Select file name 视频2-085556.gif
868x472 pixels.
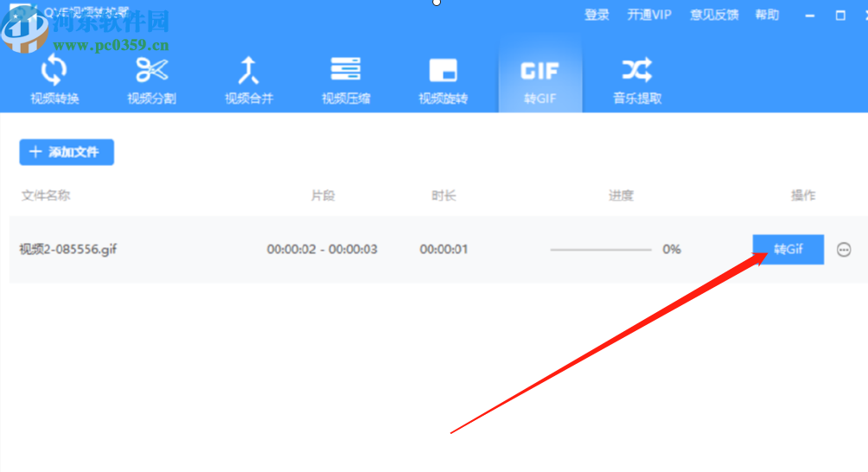[68, 249]
